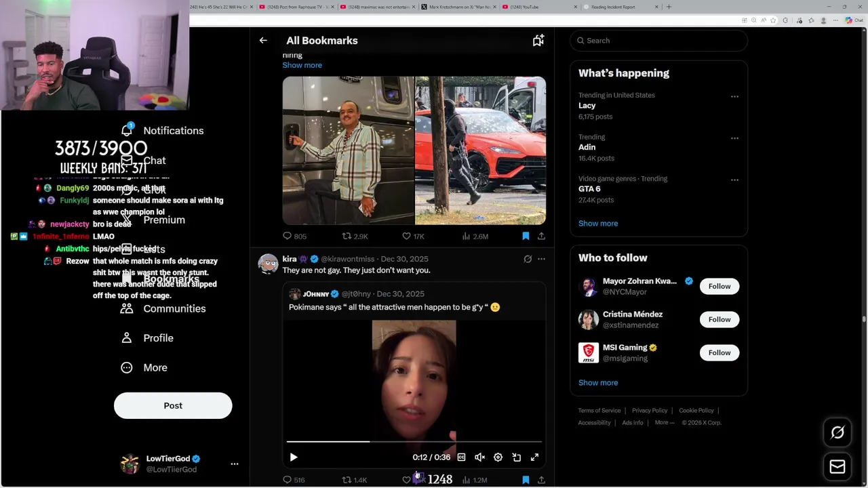Open options for the Adin trend
This screenshot has width=868, height=488.
coord(734,138)
